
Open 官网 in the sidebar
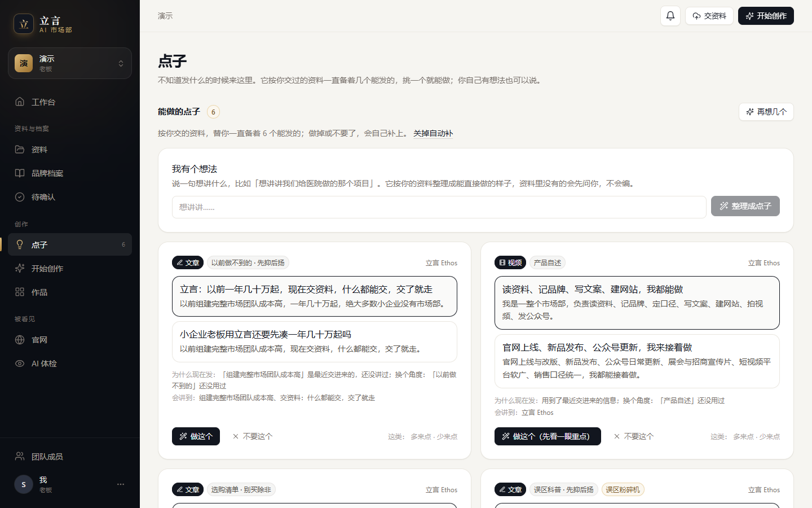point(70,340)
